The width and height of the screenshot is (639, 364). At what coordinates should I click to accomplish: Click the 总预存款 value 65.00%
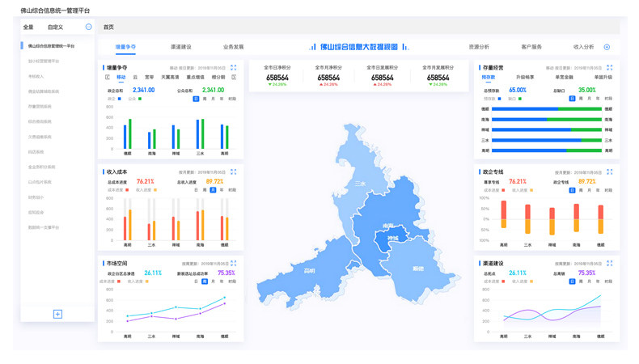tap(518, 90)
